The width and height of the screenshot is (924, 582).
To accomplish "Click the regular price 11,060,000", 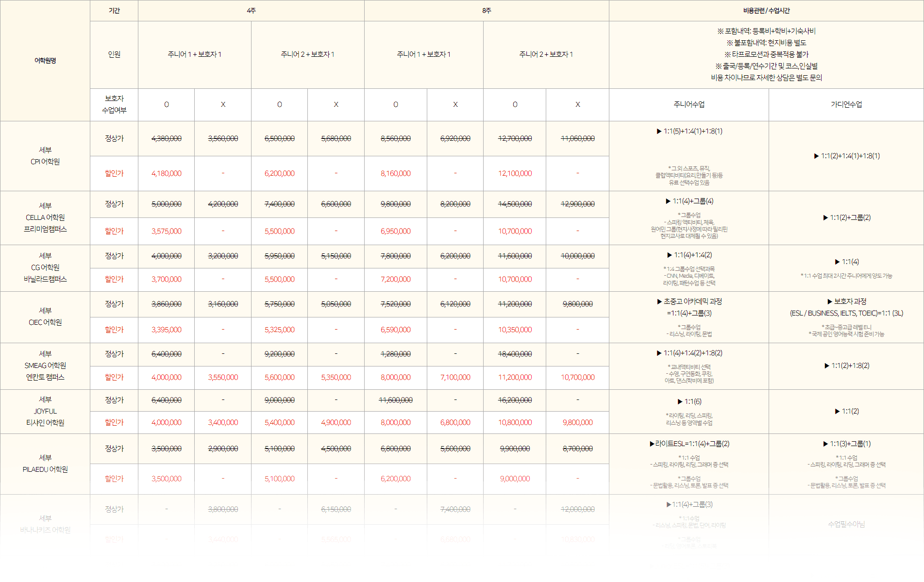I will coord(578,138).
